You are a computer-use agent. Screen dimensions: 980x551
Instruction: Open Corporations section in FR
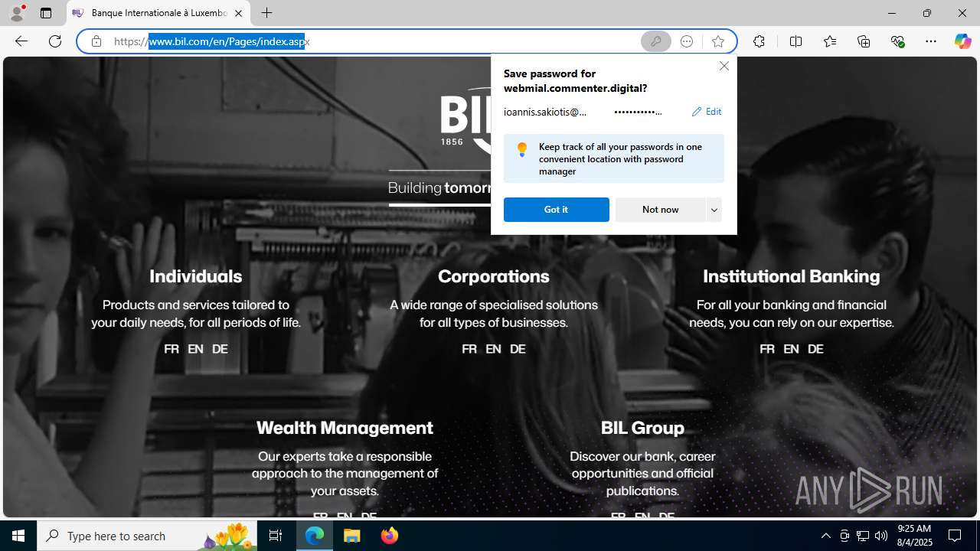[x=469, y=349]
